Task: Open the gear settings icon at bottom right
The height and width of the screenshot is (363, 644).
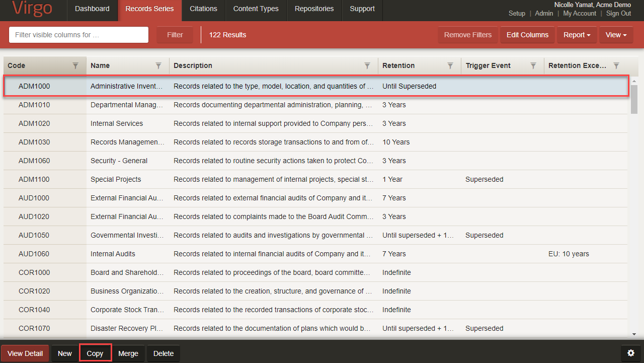Action: (x=630, y=353)
